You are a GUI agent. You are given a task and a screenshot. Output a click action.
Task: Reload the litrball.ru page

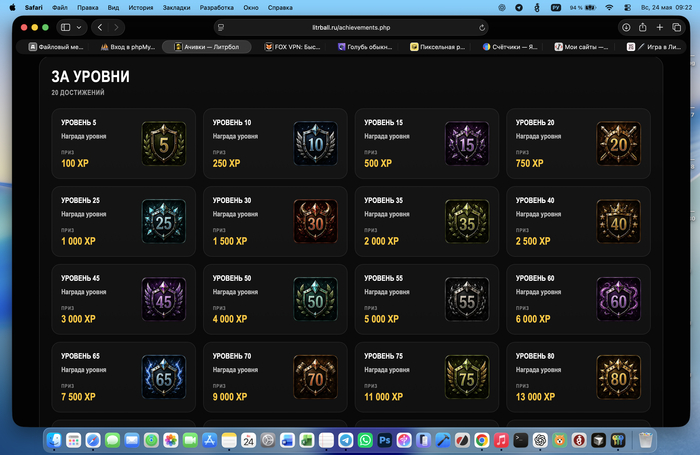[x=482, y=28]
